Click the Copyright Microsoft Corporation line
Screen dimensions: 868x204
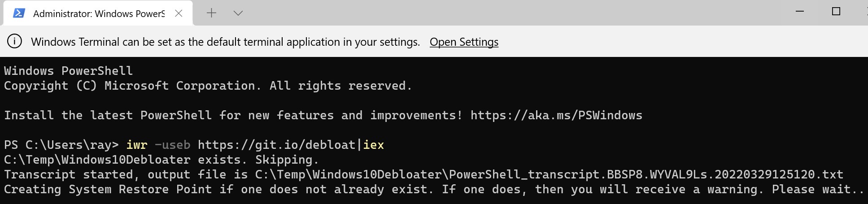tap(208, 86)
